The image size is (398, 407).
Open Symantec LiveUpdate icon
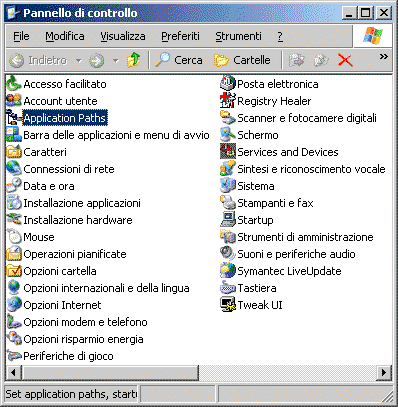tap(228, 271)
